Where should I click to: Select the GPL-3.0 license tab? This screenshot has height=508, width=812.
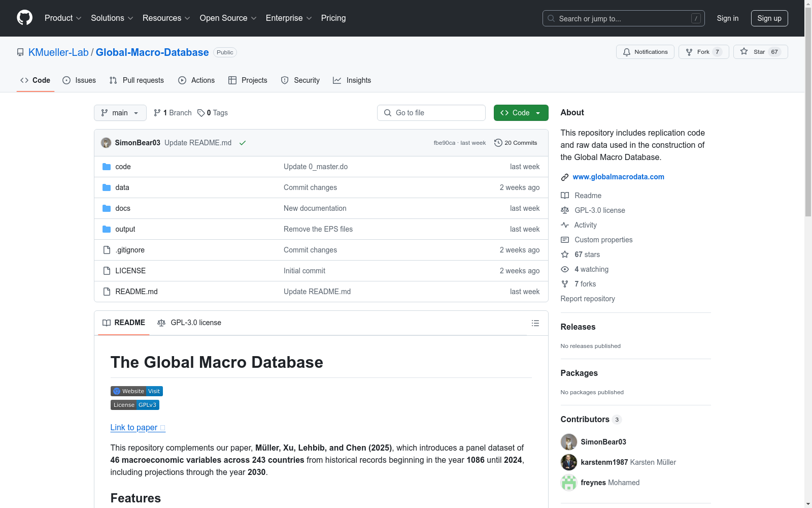click(x=189, y=323)
